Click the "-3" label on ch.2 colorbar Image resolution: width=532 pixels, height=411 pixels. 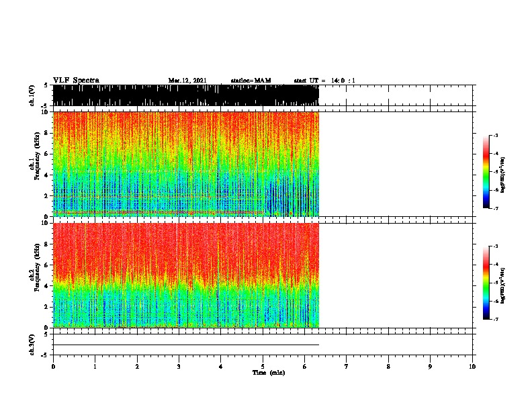(x=495, y=246)
